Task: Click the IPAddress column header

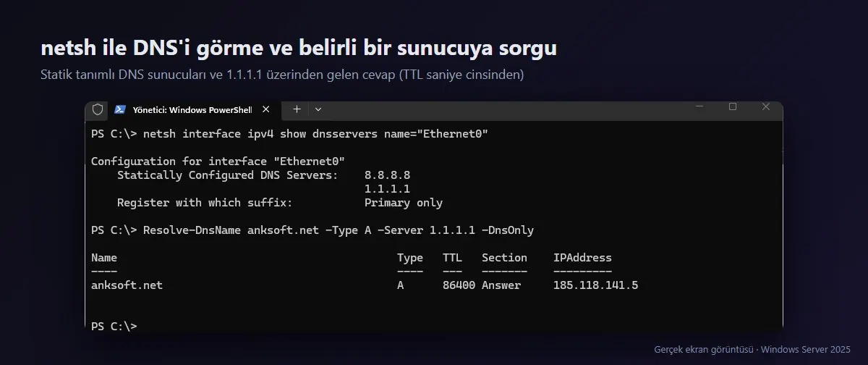Action: [582, 258]
